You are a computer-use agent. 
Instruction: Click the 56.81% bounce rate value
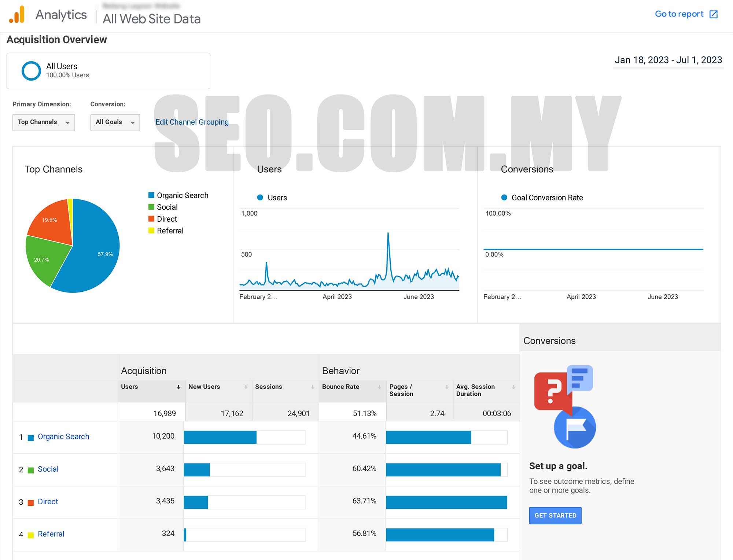(x=364, y=534)
